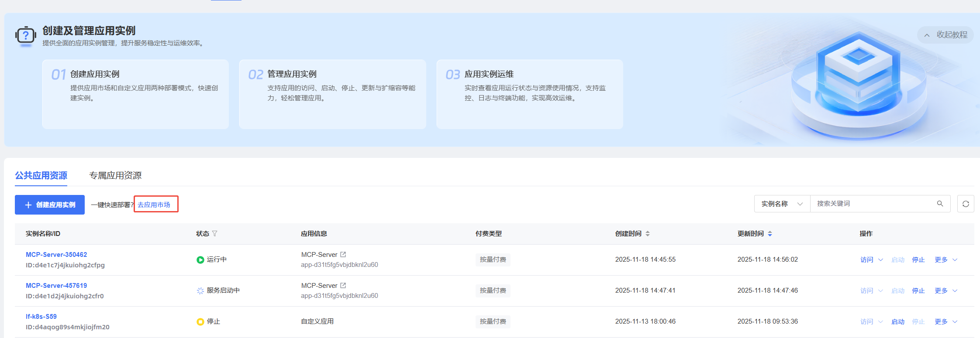980x338 pixels.
Task: Select the 公共应用资源 tab
Action: pyautogui.click(x=41, y=175)
